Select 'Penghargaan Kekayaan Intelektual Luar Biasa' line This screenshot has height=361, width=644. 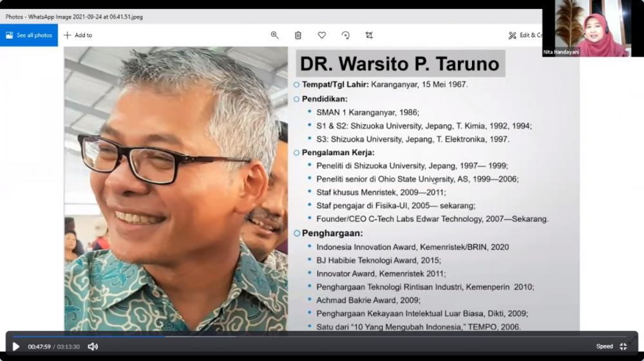[422, 314]
